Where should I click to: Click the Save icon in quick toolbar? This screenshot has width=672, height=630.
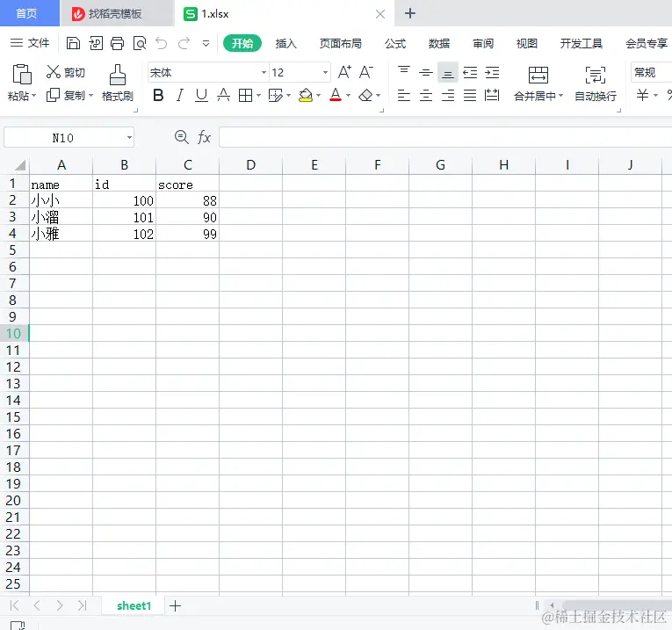73,43
